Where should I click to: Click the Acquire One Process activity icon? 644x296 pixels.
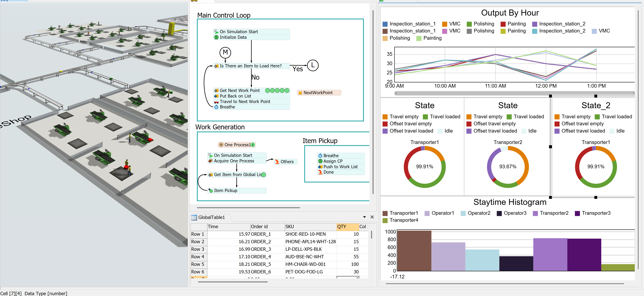click(x=211, y=161)
